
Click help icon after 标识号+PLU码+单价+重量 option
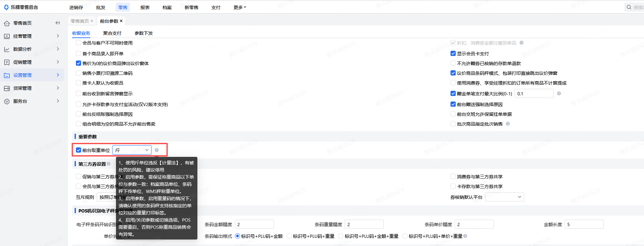(465, 236)
